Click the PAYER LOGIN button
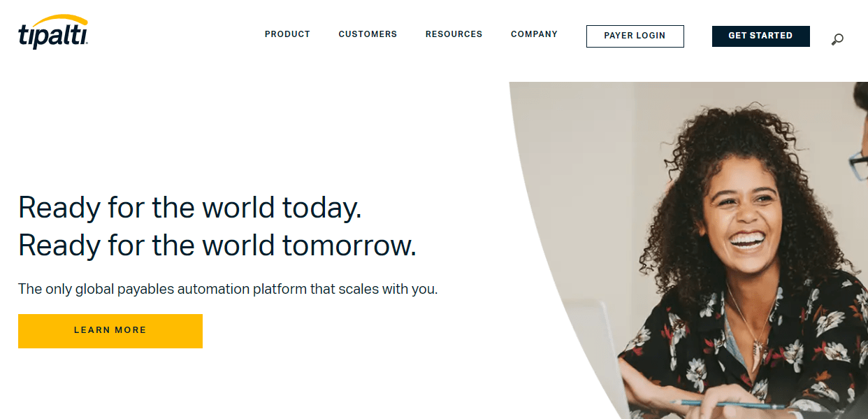The height and width of the screenshot is (419, 868). [x=635, y=36]
